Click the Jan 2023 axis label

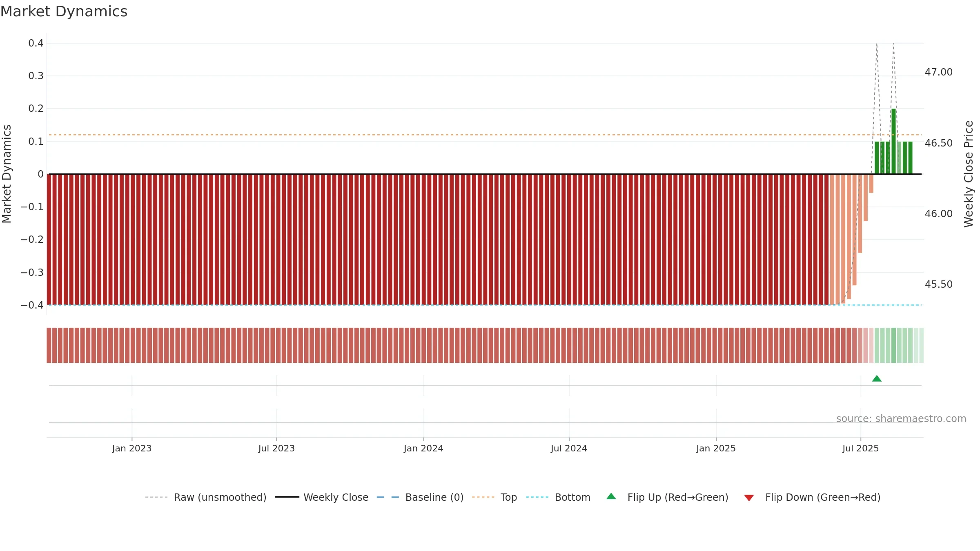(132, 449)
